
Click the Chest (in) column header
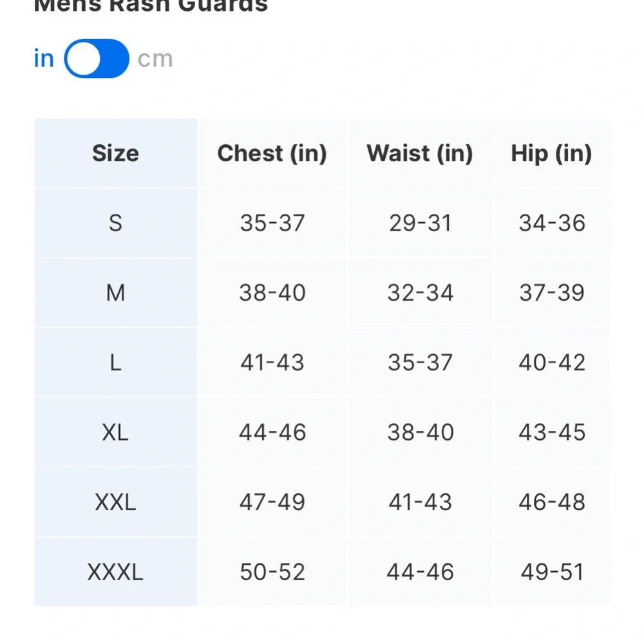272,154
